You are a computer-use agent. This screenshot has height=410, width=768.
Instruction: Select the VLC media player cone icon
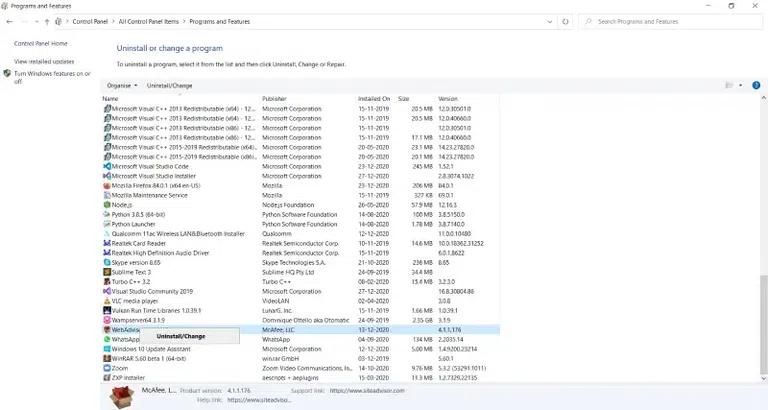(x=107, y=301)
